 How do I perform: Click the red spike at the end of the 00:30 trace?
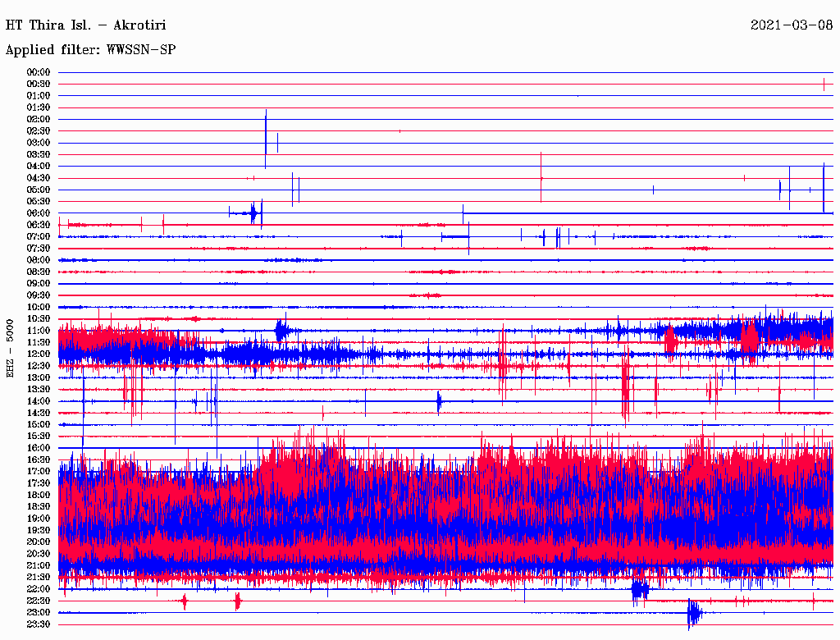coord(824,85)
